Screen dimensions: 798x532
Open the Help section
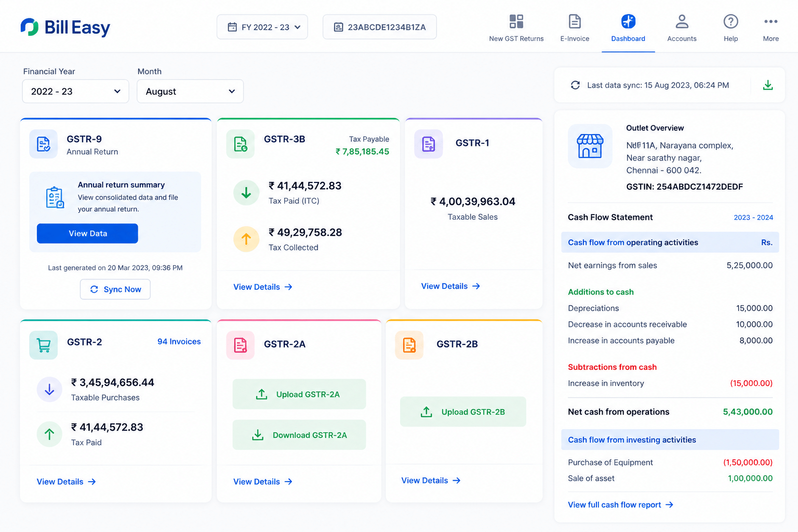(x=731, y=28)
